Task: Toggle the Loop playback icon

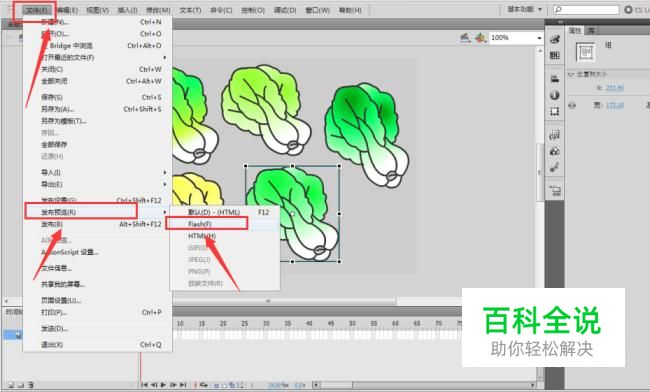Action: pyautogui.click(x=204, y=385)
